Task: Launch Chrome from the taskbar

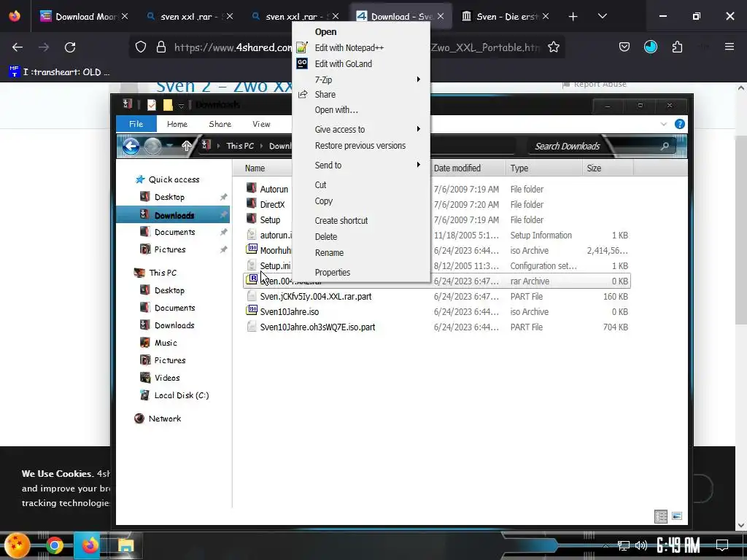Action: click(54, 545)
